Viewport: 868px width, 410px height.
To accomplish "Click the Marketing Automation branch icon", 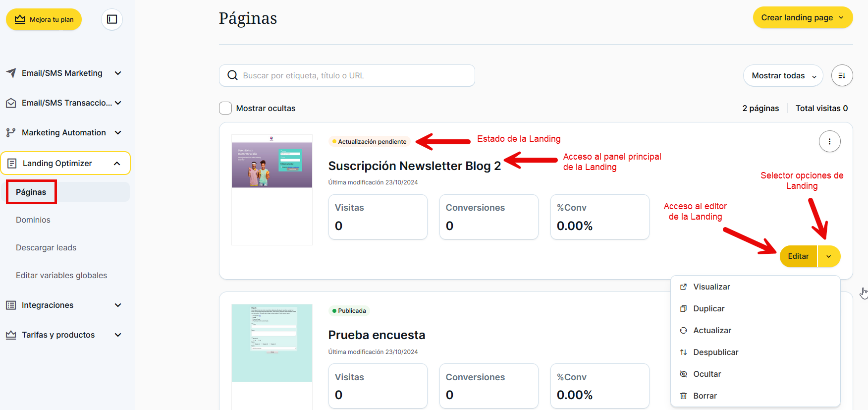I will point(11,132).
